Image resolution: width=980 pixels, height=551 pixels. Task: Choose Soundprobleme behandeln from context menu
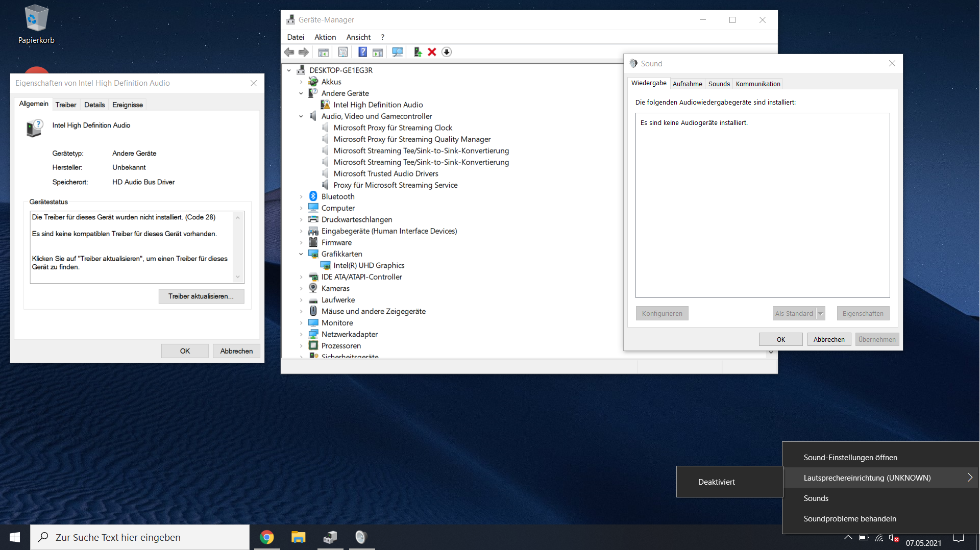849,519
